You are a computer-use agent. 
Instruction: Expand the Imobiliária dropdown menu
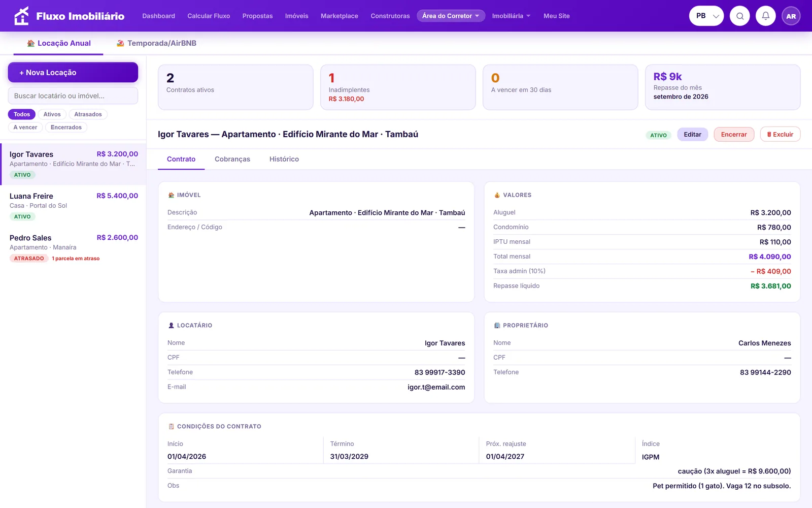point(511,16)
